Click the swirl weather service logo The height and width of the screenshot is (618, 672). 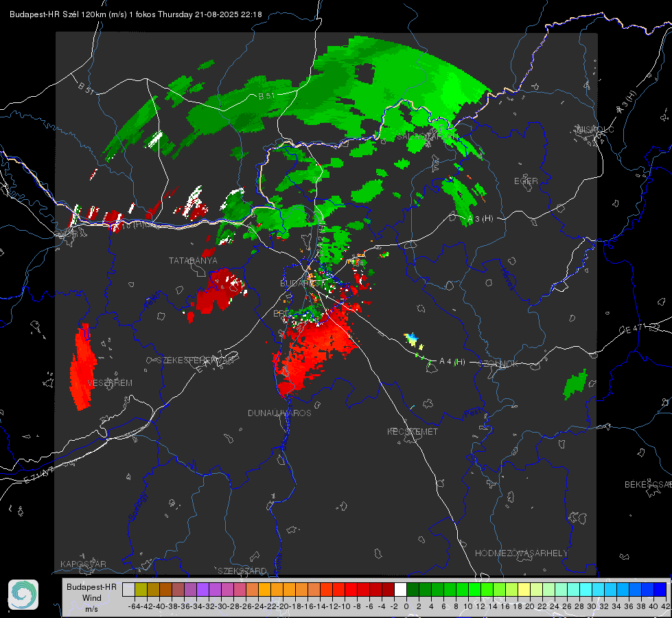click(x=23, y=595)
